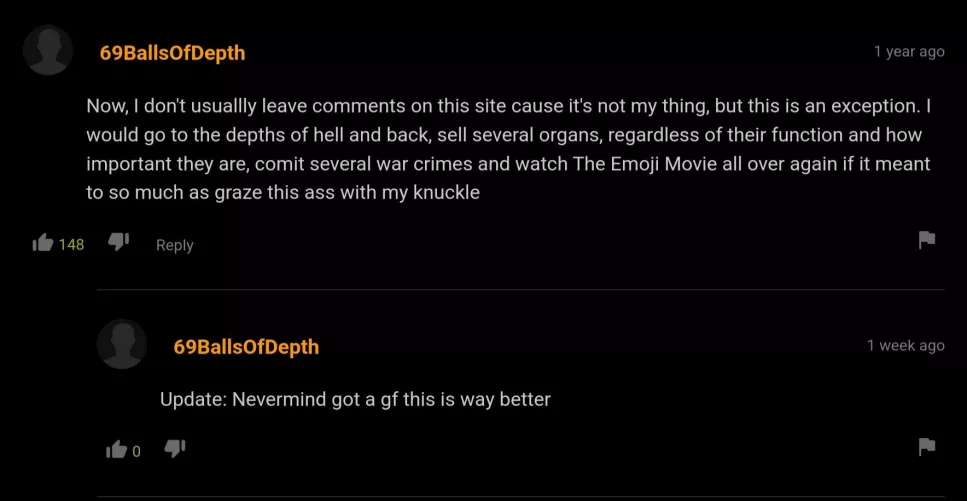Click the 0 likes count on reply

point(136,452)
